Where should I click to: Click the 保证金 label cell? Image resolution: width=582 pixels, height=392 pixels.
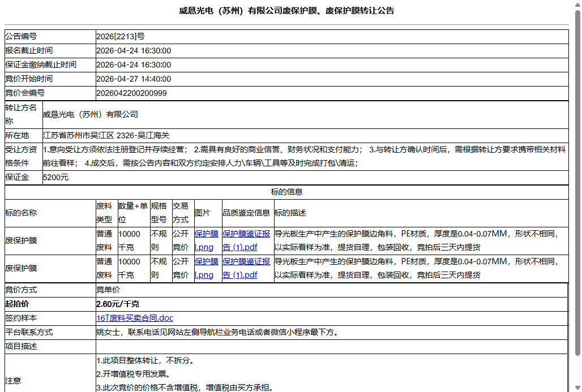pyautogui.click(x=23, y=177)
